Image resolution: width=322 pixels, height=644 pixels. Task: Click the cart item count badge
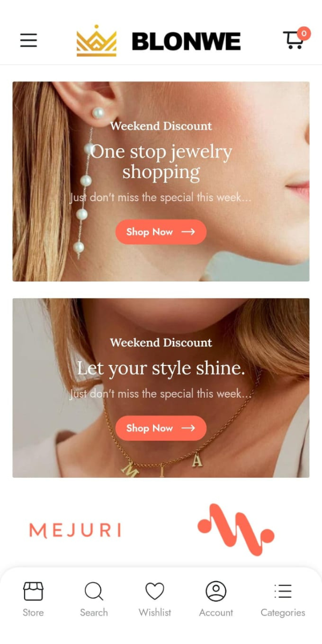(304, 34)
